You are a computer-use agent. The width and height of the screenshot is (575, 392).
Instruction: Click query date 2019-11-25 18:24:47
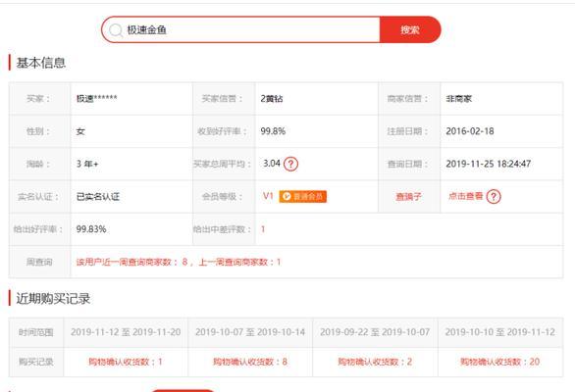[489, 164]
